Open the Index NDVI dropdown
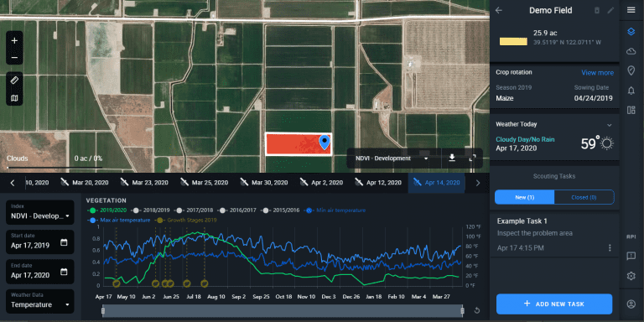The image size is (644, 322). tap(40, 212)
